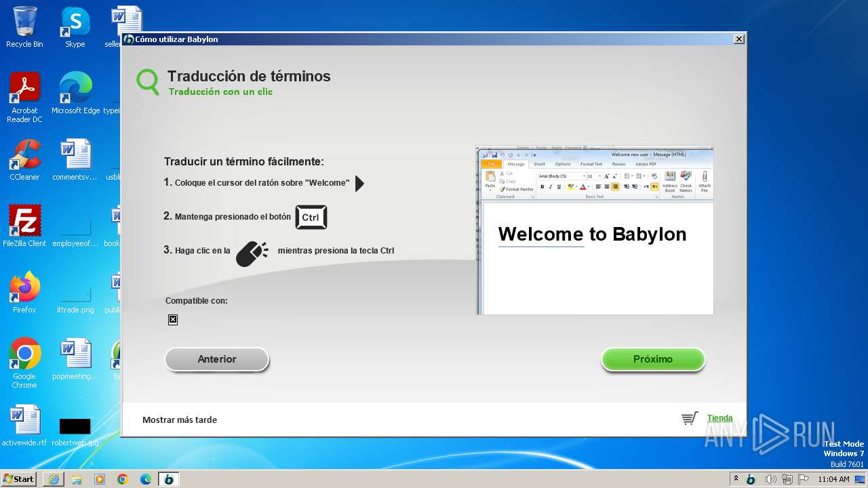This screenshot has height=488, width=868.
Task: Click the Ctrl key graphic
Action: click(311, 217)
